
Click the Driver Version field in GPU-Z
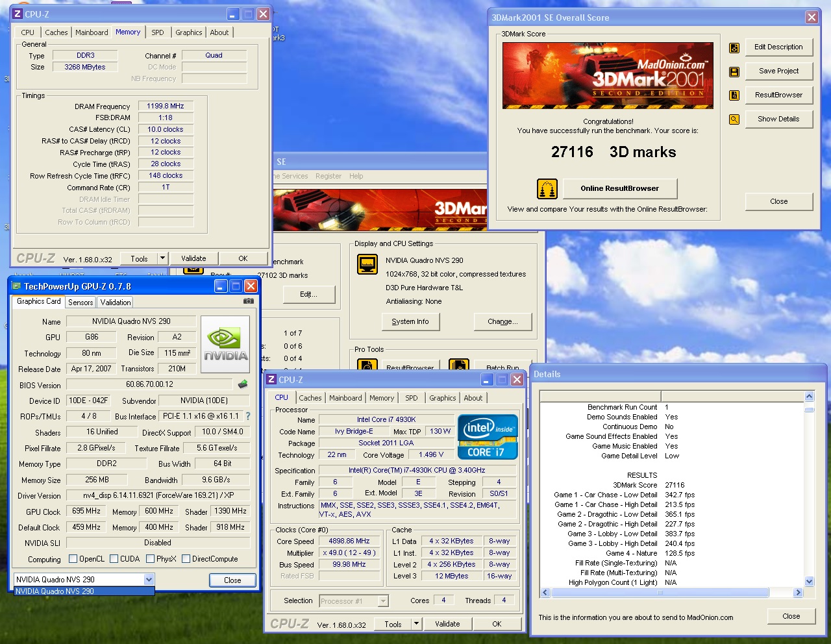pyautogui.click(x=158, y=495)
